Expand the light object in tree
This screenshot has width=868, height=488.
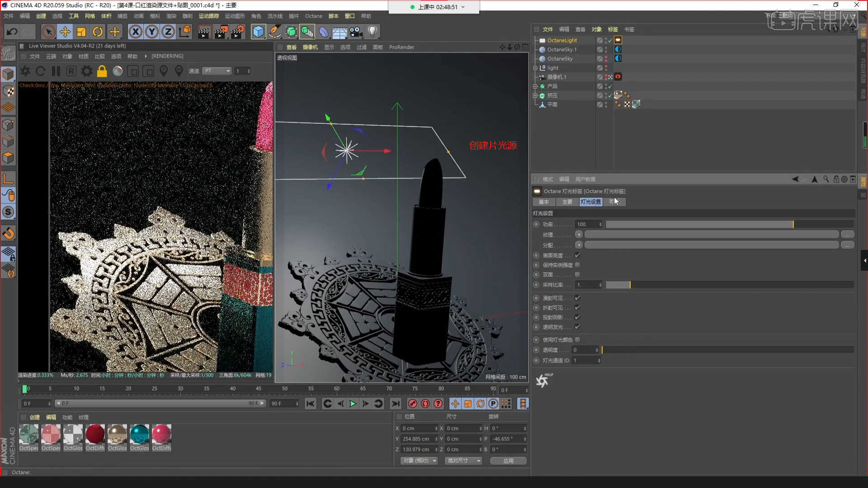[x=535, y=68]
